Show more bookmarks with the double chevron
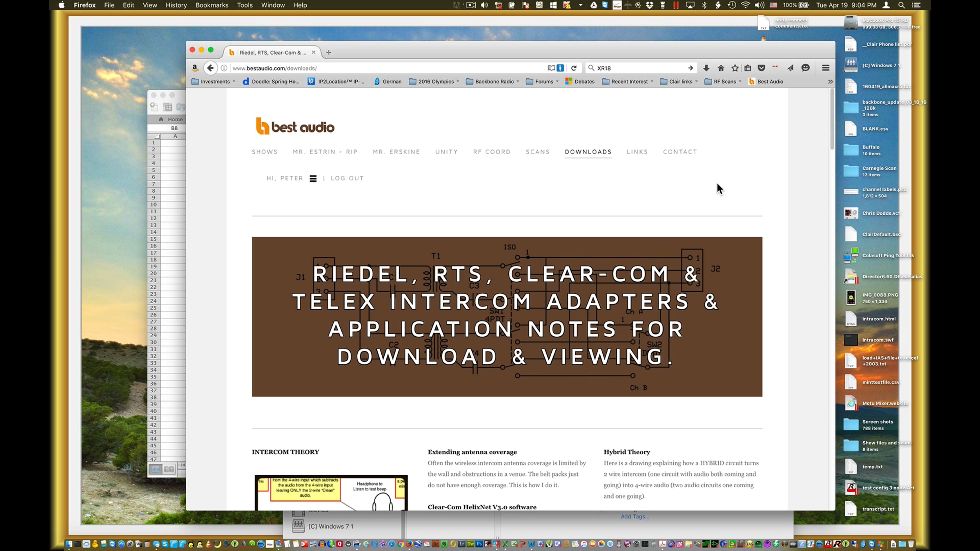Screen dimensions: 980x551 [x=830, y=82]
